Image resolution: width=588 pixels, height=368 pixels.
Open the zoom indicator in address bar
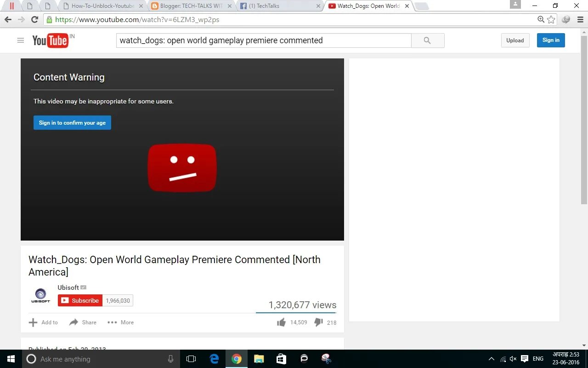541,19
